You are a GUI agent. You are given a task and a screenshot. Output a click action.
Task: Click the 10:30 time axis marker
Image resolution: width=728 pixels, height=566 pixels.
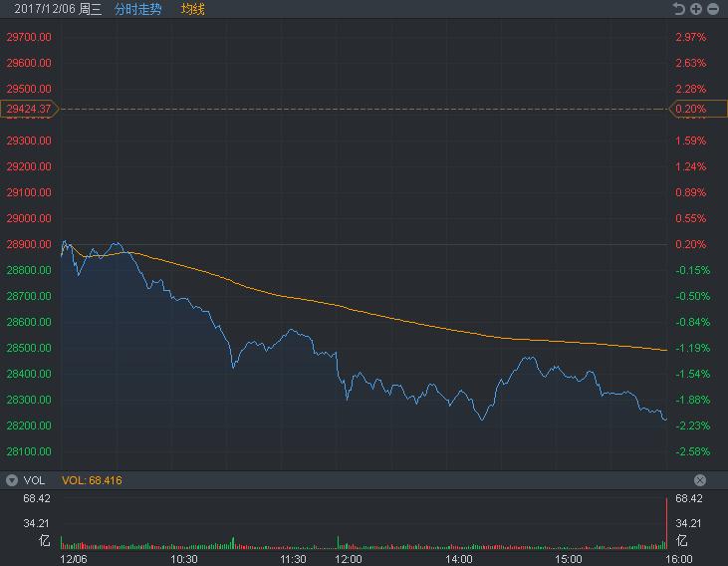pyautogui.click(x=185, y=559)
